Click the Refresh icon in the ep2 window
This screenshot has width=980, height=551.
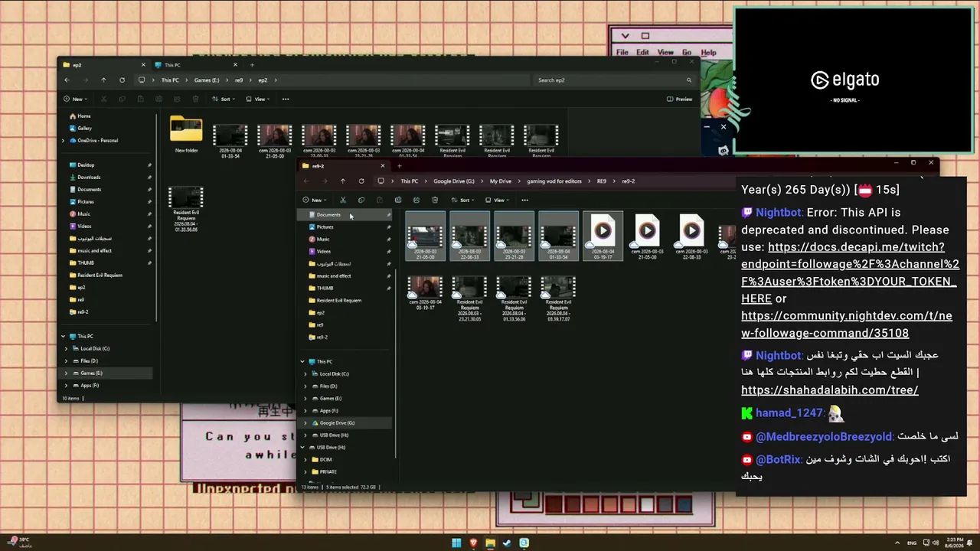point(122,80)
